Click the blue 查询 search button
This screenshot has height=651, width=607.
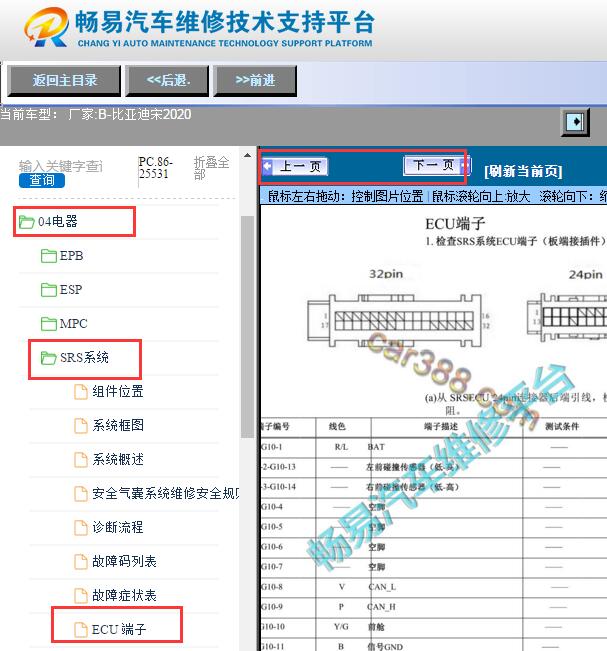(42, 180)
